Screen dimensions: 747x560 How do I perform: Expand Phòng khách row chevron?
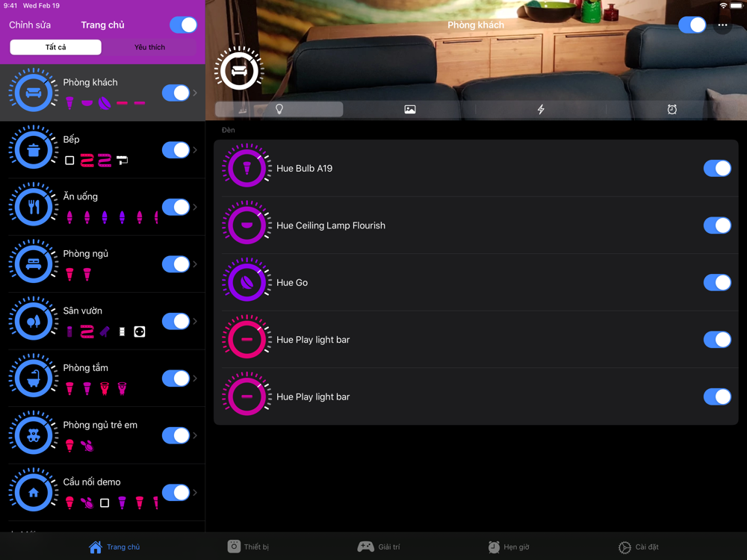195,93
